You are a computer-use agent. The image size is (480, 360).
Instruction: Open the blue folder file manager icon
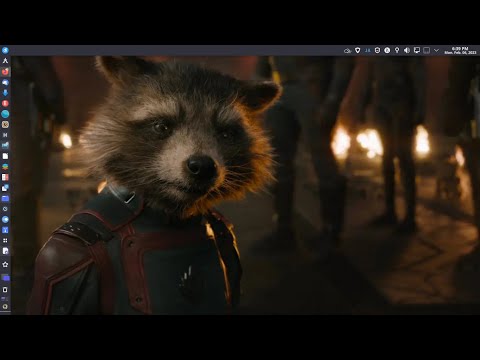[x=5, y=198]
